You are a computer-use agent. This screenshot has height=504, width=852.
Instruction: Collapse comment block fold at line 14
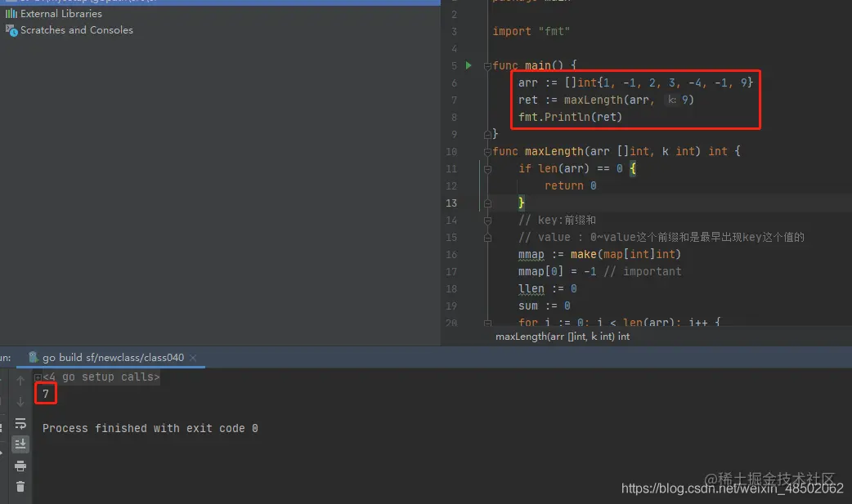[x=487, y=221]
